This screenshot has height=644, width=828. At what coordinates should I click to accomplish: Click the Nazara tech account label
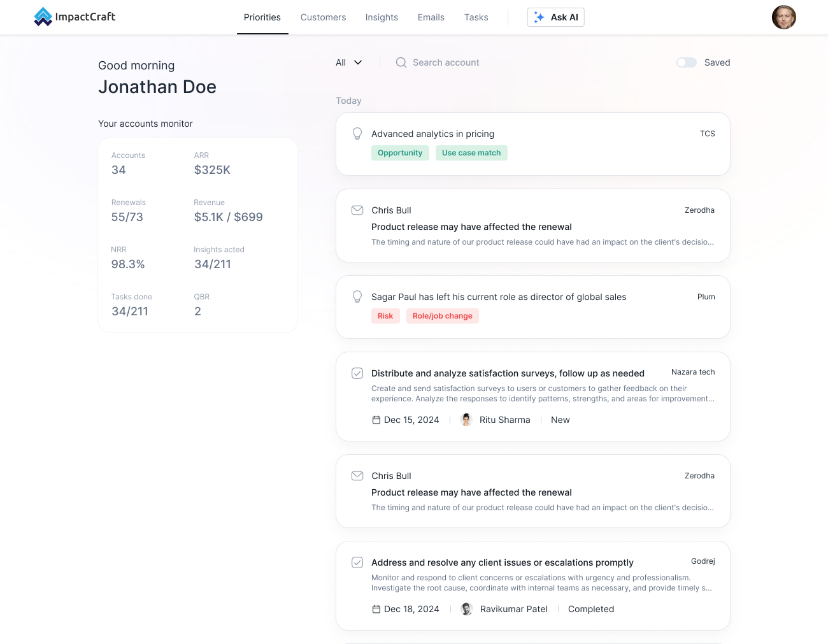tap(693, 372)
